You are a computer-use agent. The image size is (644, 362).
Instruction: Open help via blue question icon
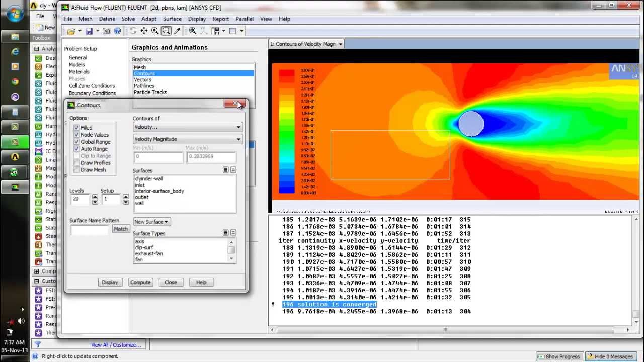[117, 31]
